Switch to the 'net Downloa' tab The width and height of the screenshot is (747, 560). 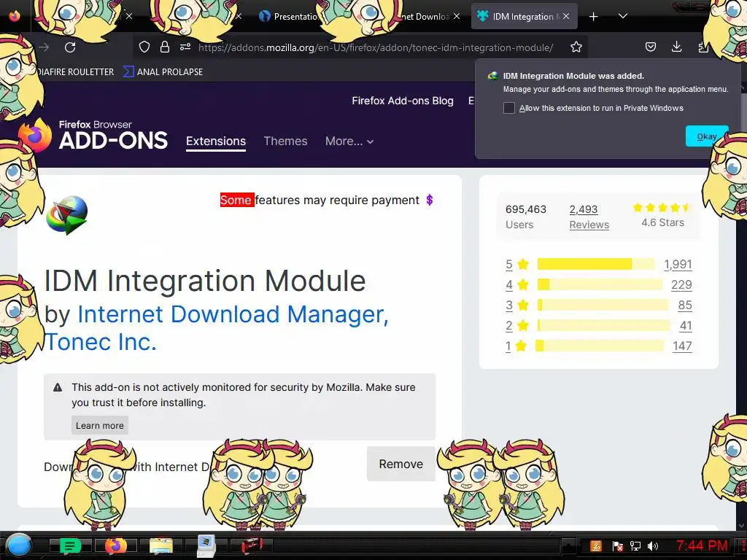tap(425, 16)
